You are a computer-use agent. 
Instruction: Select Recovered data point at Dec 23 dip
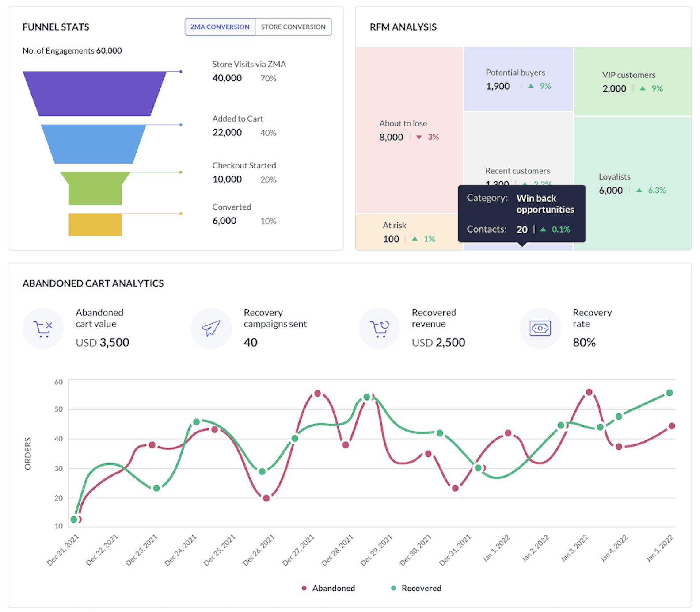(156, 488)
